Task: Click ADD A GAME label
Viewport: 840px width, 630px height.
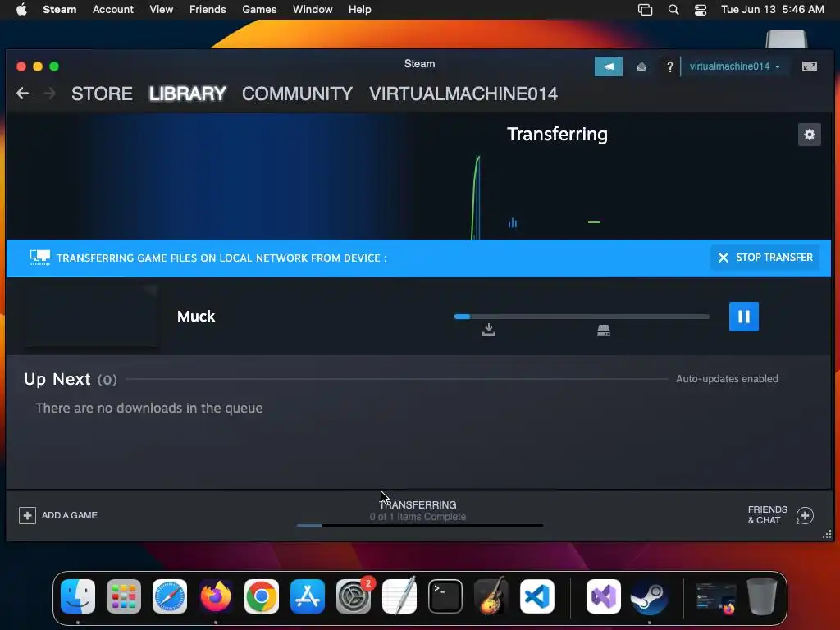Action: click(70, 515)
